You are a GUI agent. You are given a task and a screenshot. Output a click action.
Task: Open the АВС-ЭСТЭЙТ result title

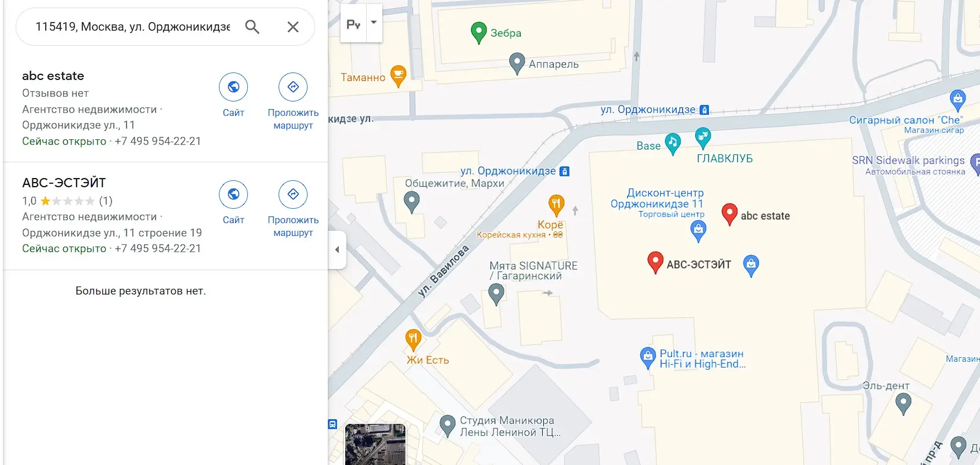64,183
